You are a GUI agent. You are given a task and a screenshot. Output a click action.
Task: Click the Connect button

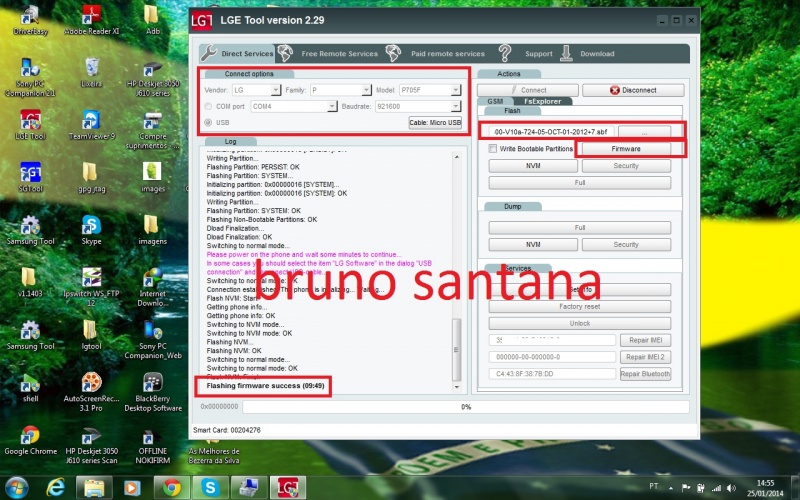coord(528,90)
